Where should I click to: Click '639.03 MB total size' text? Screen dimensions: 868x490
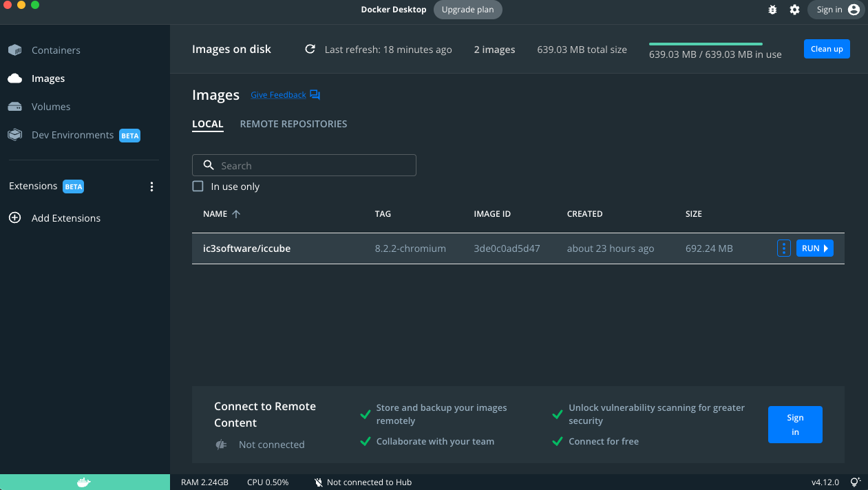[582, 50]
